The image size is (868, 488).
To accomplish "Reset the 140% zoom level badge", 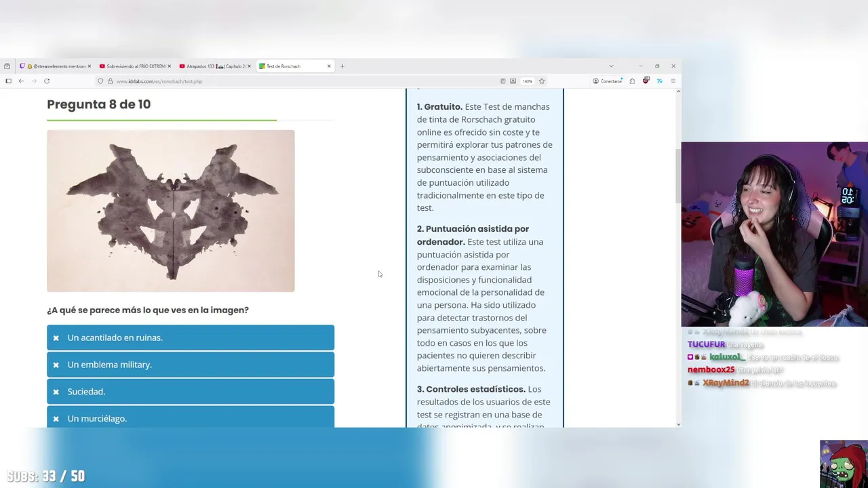I will 527,81.
